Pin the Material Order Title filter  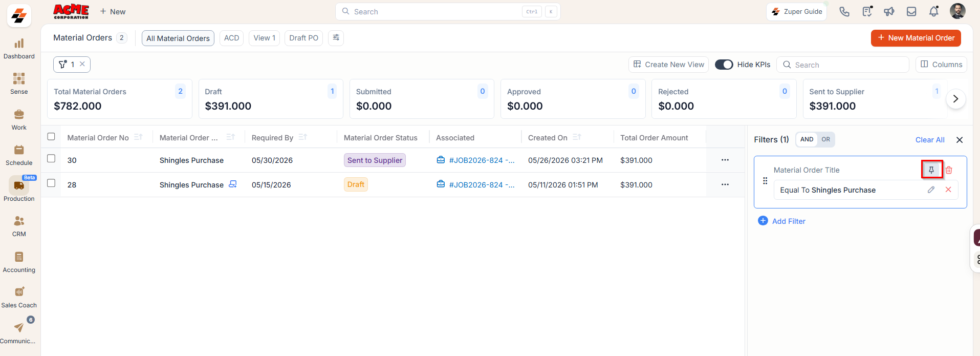click(931, 170)
